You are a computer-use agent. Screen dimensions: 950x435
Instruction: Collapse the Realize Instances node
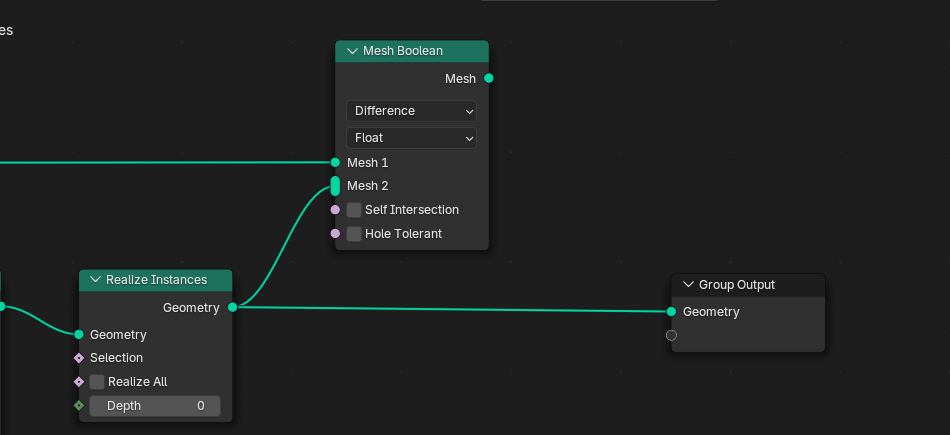click(95, 279)
